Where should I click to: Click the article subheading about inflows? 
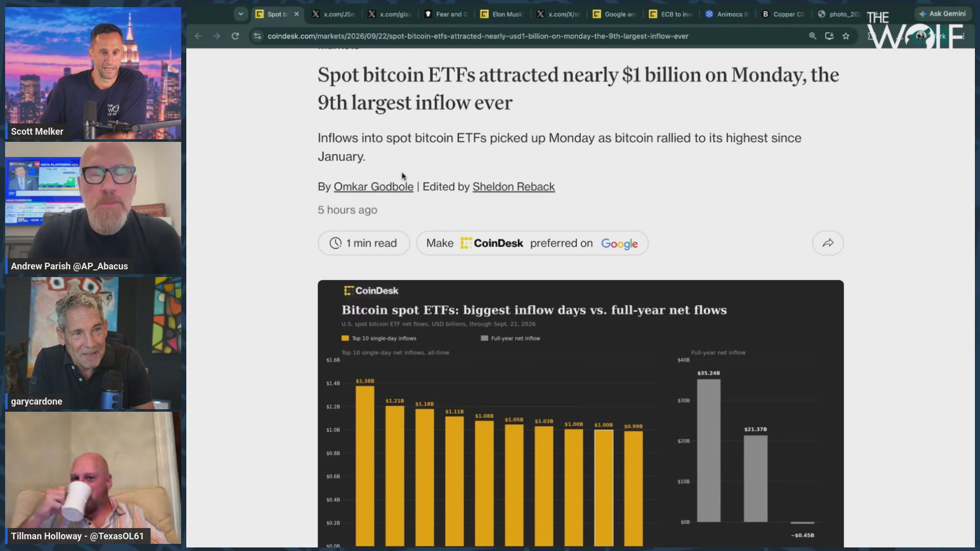(x=559, y=147)
